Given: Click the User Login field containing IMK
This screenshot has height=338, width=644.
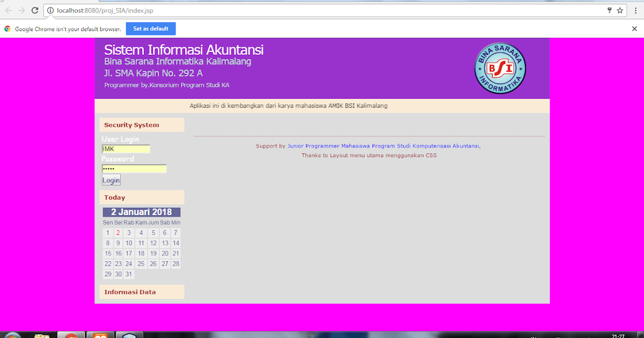Looking at the screenshot, I should point(126,149).
